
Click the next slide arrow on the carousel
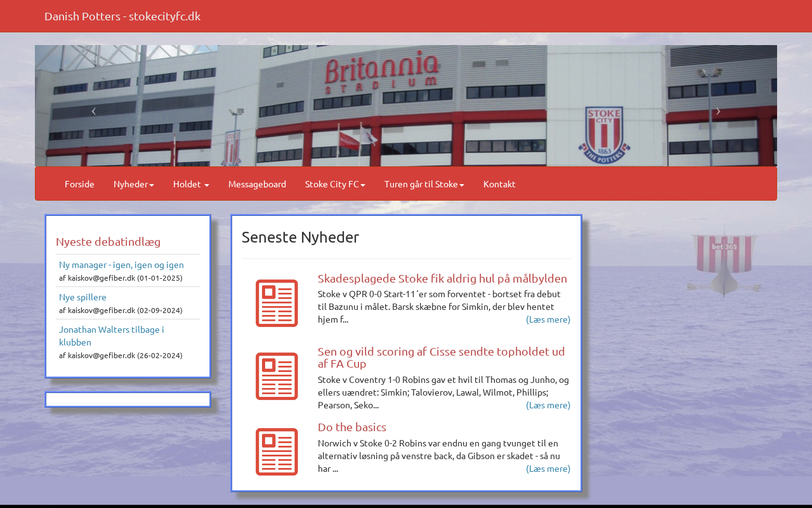click(718, 111)
